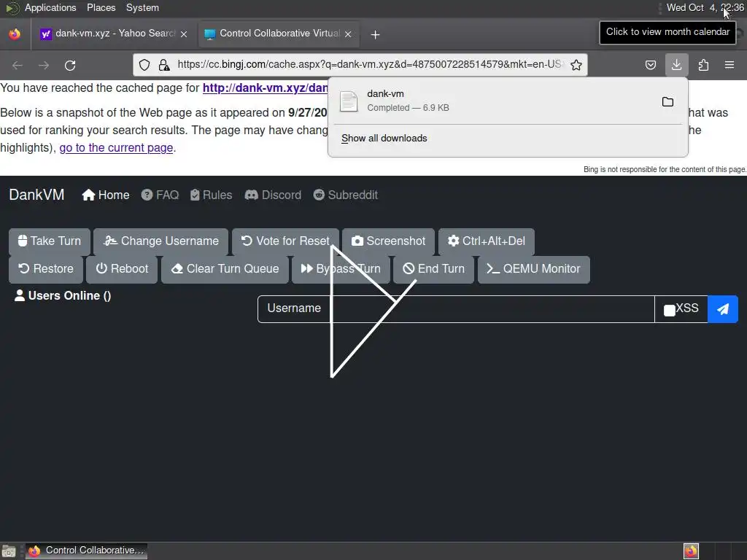Click the Bypass Turn button

pyautogui.click(x=341, y=269)
